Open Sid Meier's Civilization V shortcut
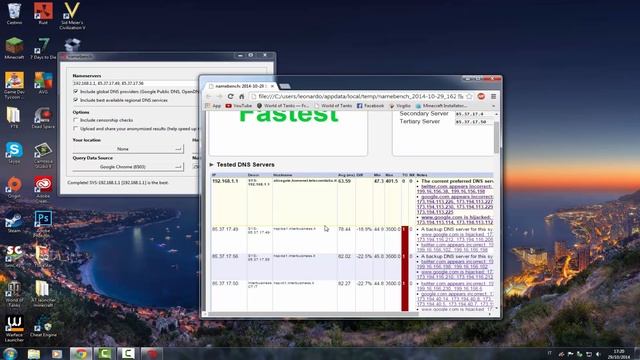Screen dimensions: 640x360 (72, 16)
